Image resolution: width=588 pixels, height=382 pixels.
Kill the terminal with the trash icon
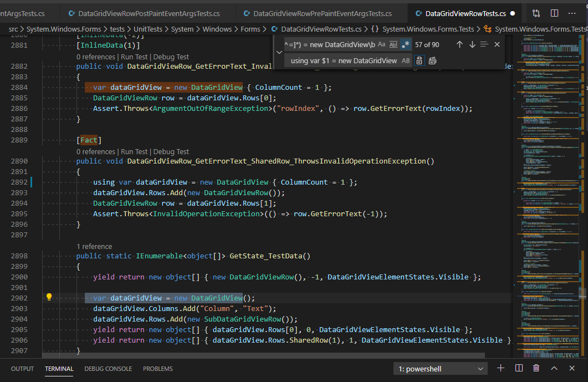click(536, 368)
